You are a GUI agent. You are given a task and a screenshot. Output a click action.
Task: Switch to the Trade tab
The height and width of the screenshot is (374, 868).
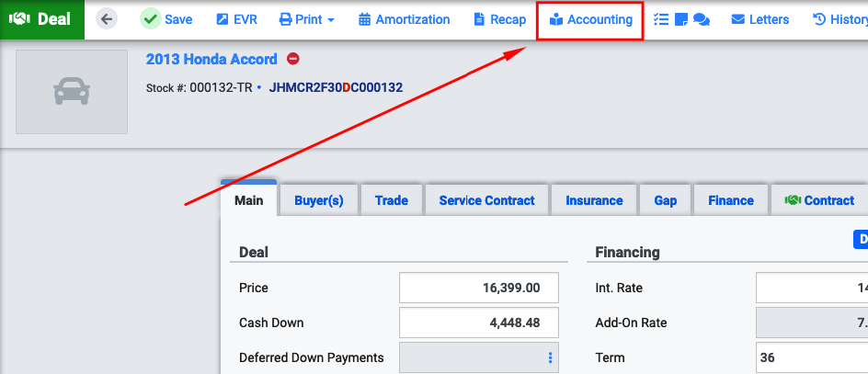[392, 200]
